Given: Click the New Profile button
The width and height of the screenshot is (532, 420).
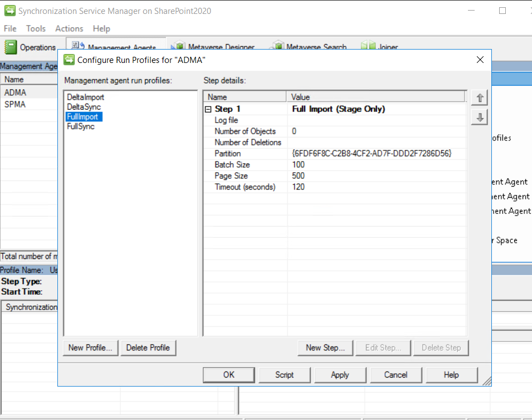Looking at the screenshot, I should (x=91, y=348).
